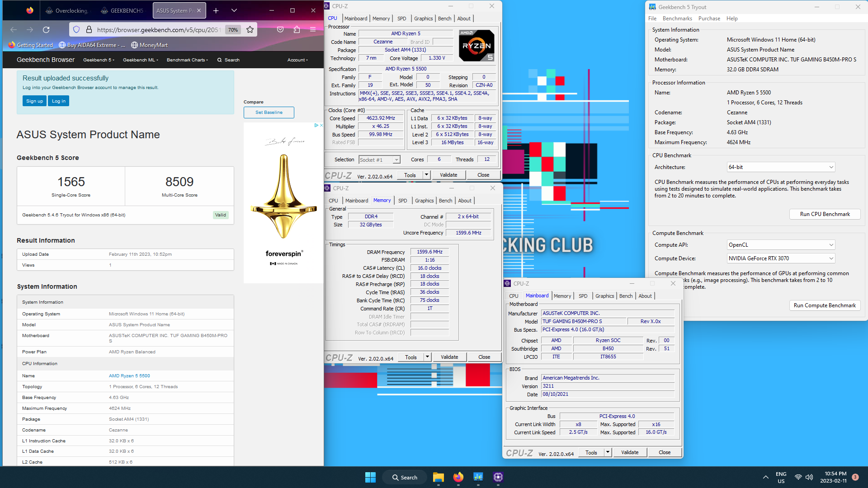The height and width of the screenshot is (488, 868).
Task: Click the Log in button
Action: 59,101
